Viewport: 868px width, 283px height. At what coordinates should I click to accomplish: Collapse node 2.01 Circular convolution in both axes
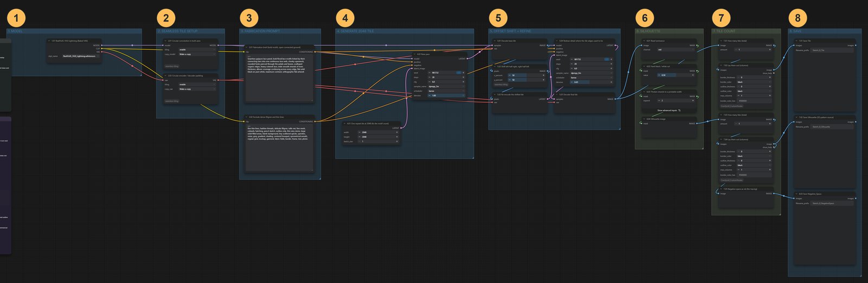click(x=165, y=41)
